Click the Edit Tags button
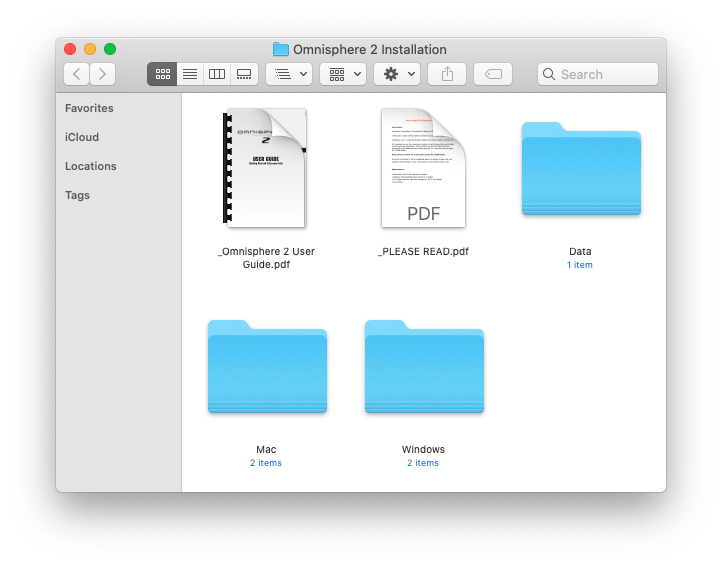This screenshot has width=722, height=566. point(493,74)
